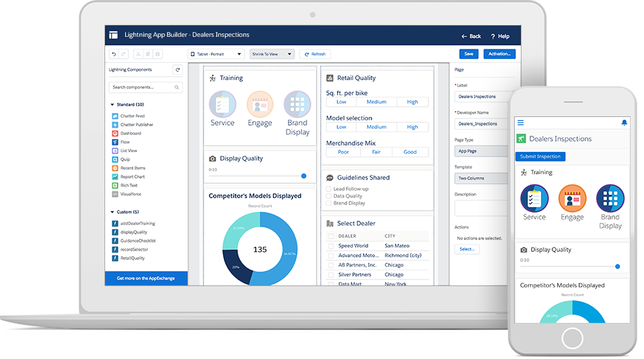Choose Good for Merchandise Mix
644x359 pixels.
[x=410, y=152]
